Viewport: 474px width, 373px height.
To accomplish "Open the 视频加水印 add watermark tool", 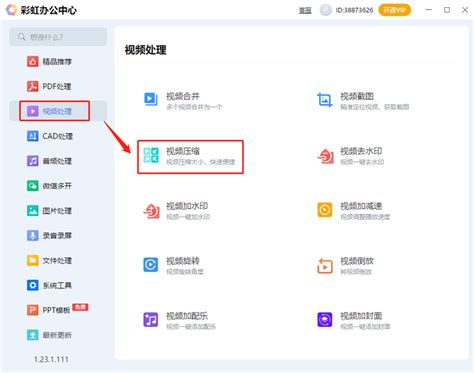I will (x=177, y=211).
